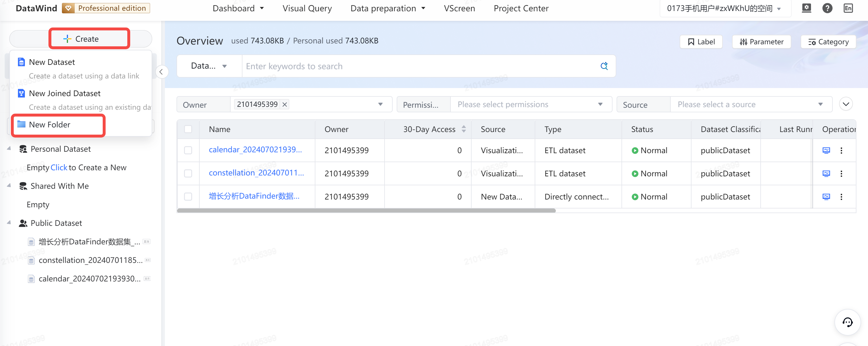The height and width of the screenshot is (346, 868).
Task: Open 增长分析DataFinder数据集 sidebar item
Action: tap(88, 242)
